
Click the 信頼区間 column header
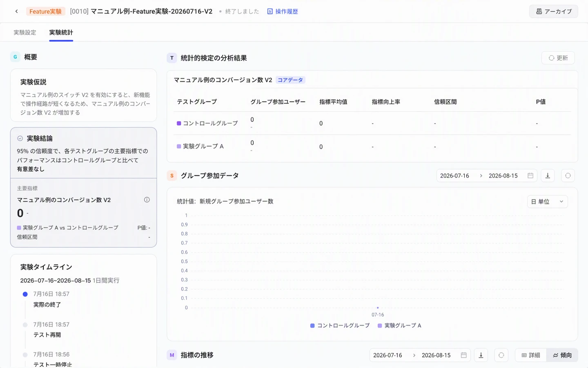pyautogui.click(x=445, y=102)
